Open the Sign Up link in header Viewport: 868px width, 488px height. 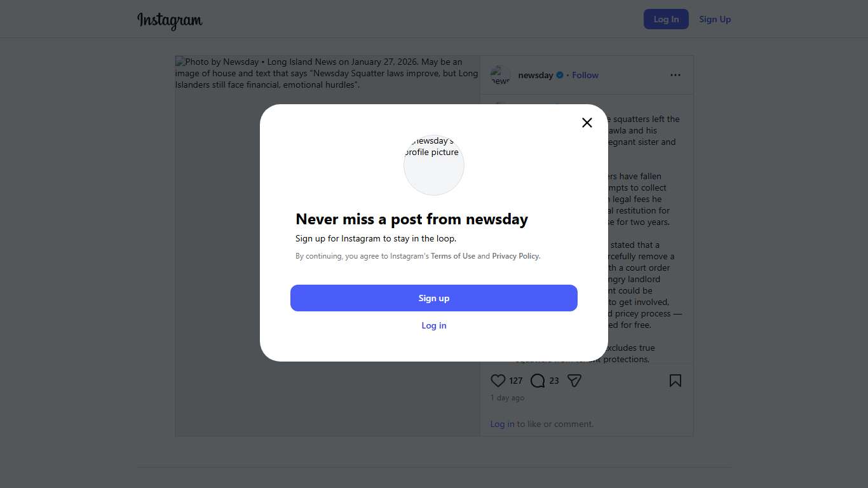click(x=715, y=19)
